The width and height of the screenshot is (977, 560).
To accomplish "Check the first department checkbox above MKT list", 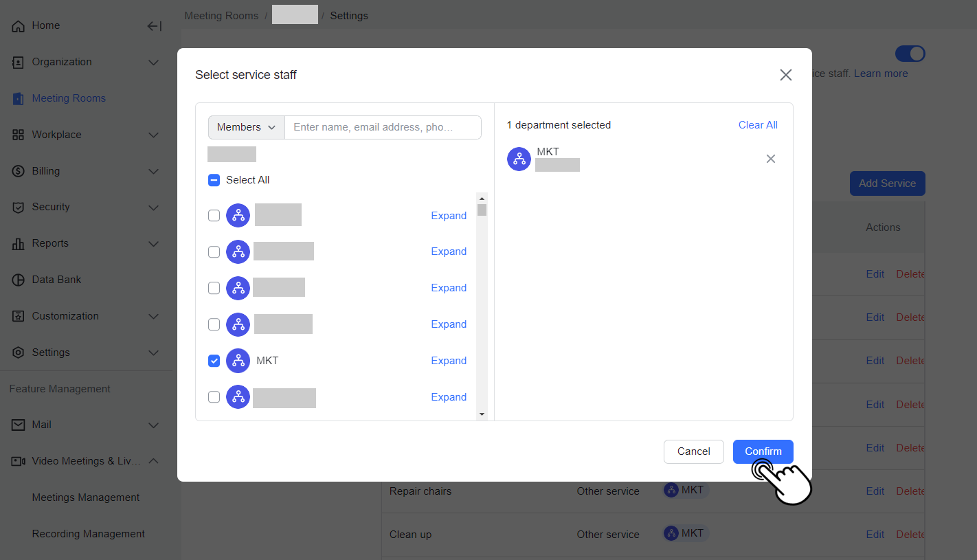I will 214,216.
